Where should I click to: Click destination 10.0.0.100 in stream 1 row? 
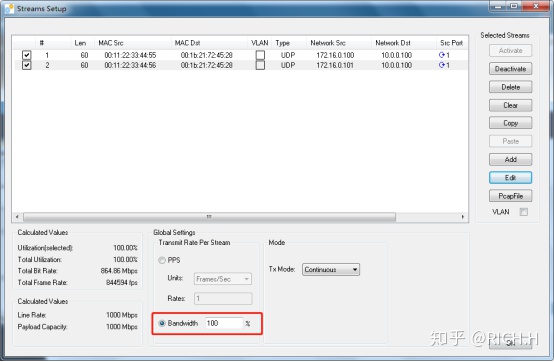click(x=396, y=55)
